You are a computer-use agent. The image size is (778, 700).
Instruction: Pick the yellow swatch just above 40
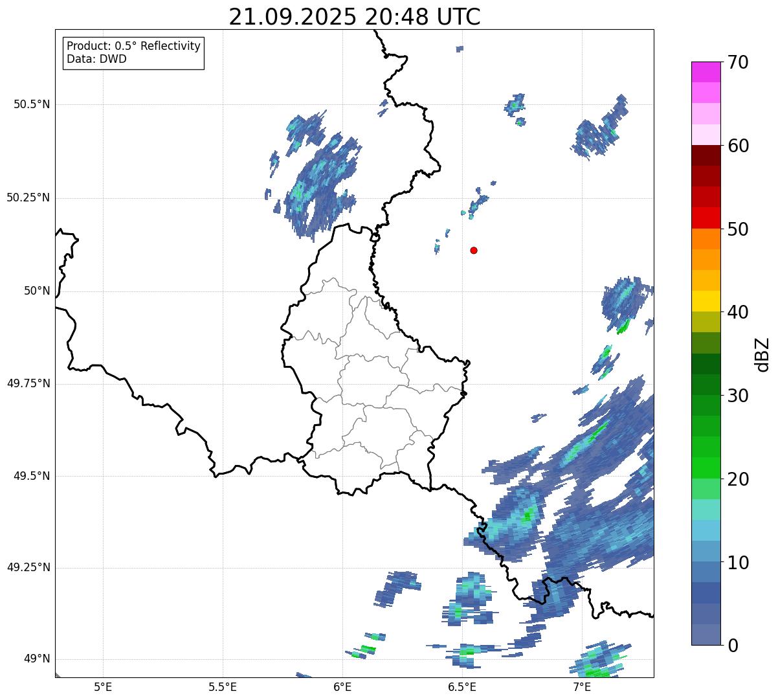pos(706,301)
